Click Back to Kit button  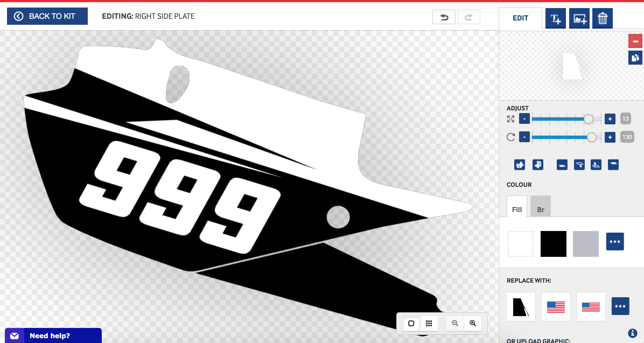pyautogui.click(x=47, y=16)
